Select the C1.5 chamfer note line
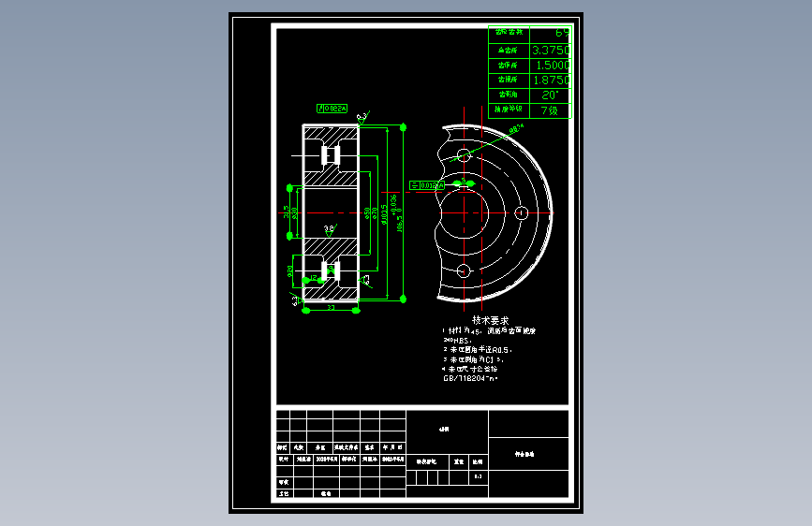Screen dimensions: 812x526 coord(473,359)
